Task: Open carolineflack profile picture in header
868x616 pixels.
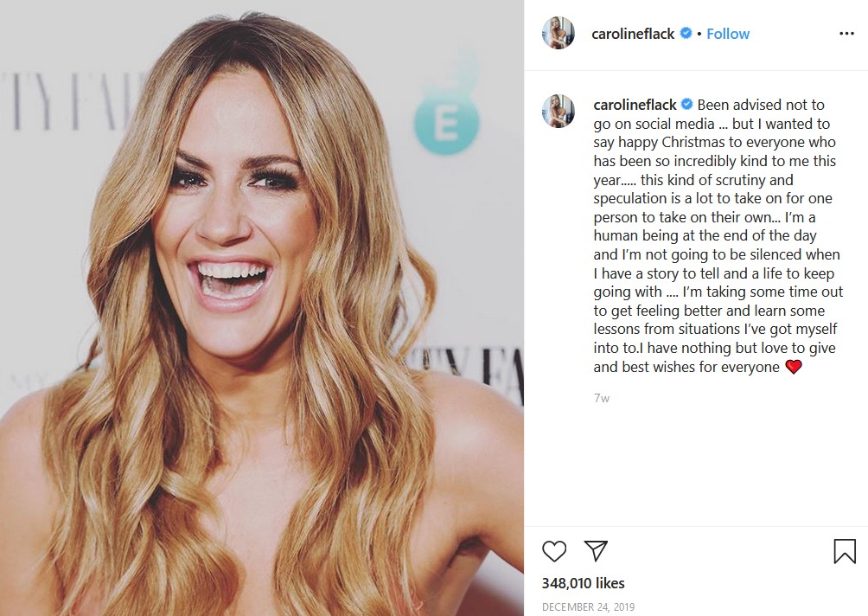Action: point(558,33)
